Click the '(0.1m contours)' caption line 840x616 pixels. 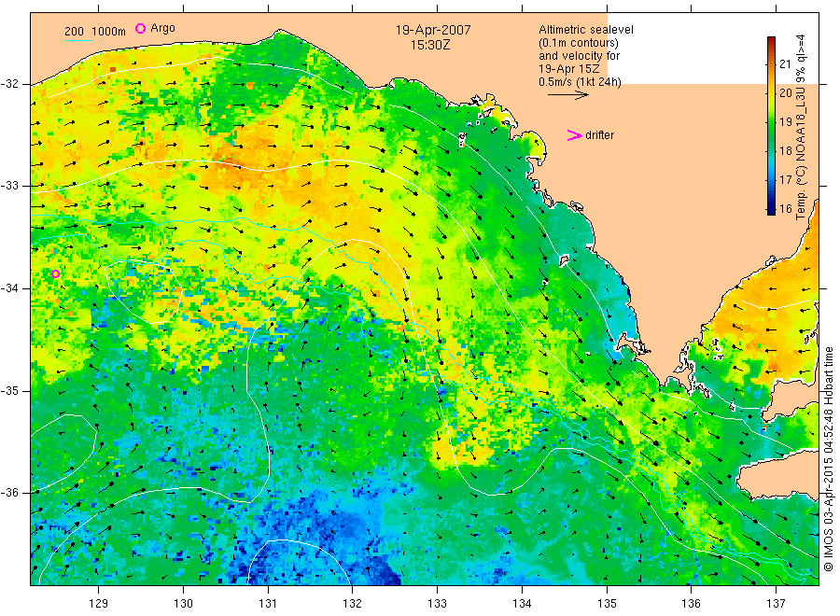pos(579,43)
